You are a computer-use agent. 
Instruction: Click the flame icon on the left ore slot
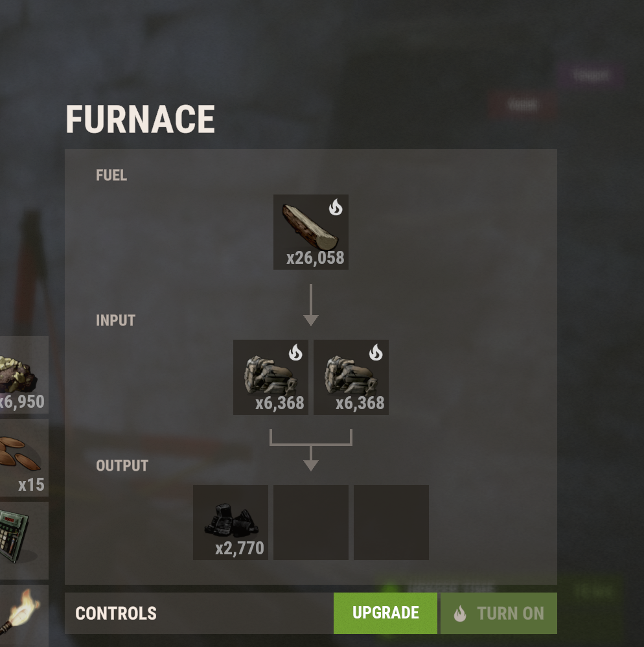tap(295, 353)
